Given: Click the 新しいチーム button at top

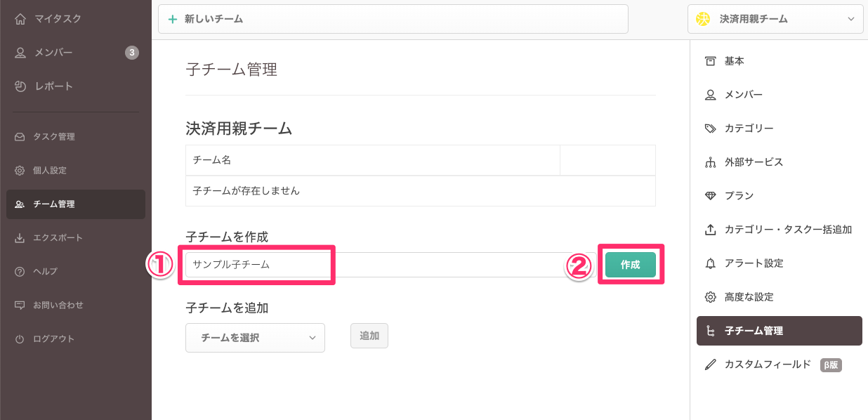Looking at the screenshot, I should (393, 20).
